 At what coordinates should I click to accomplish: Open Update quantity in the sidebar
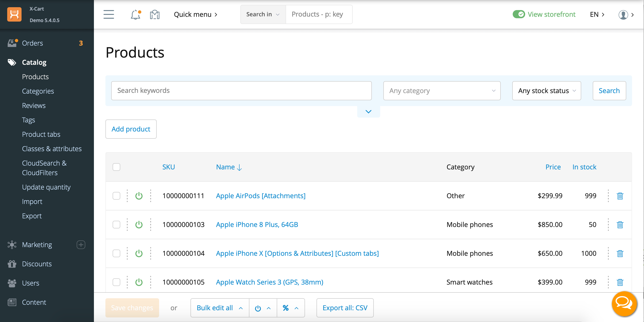coord(46,187)
